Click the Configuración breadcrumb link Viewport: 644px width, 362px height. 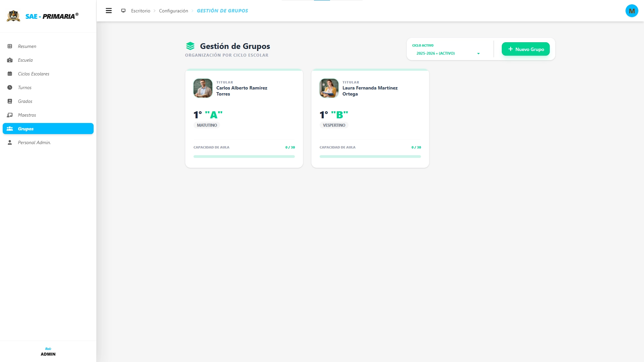point(173,11)
